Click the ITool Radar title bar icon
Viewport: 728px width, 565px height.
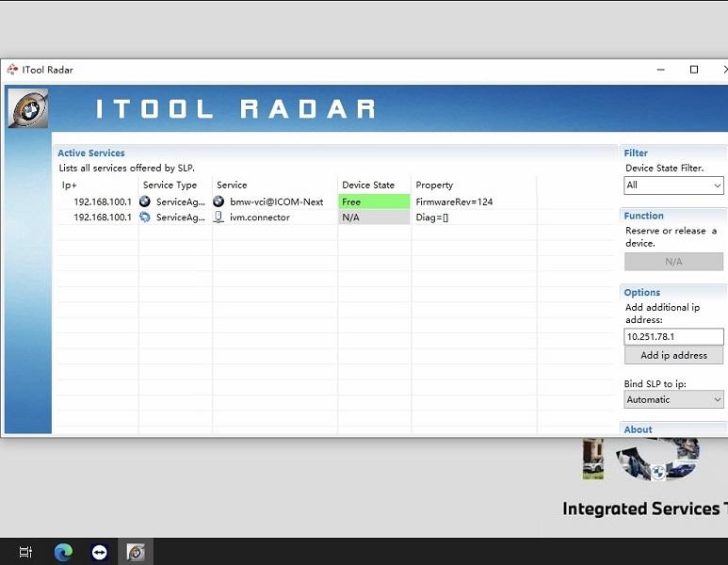(12, 70)
